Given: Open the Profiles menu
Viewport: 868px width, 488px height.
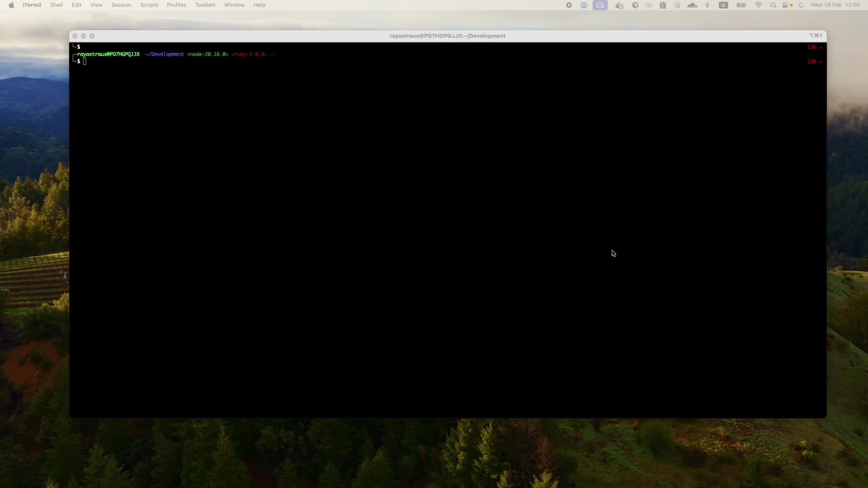Looking at the screenshot, I should pyautogui.click(x=176, y=5).
